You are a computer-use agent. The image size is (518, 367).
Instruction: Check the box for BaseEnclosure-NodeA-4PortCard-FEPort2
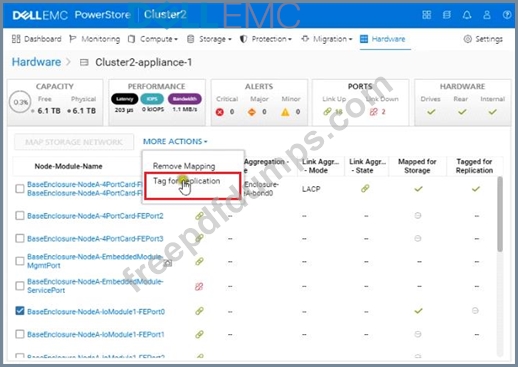click(x=20, y=216)
